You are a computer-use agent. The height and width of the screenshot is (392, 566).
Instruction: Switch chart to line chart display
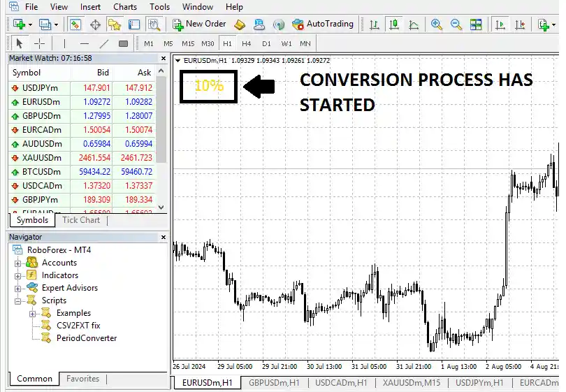coord(414,24)
